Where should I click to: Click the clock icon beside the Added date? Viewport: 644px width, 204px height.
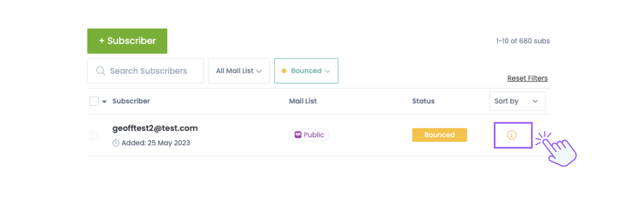click(x=115, y=143)
